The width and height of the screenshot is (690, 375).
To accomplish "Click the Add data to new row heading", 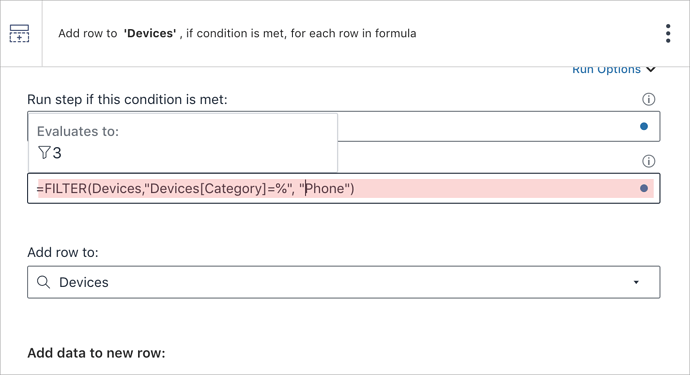I will 96,353.
